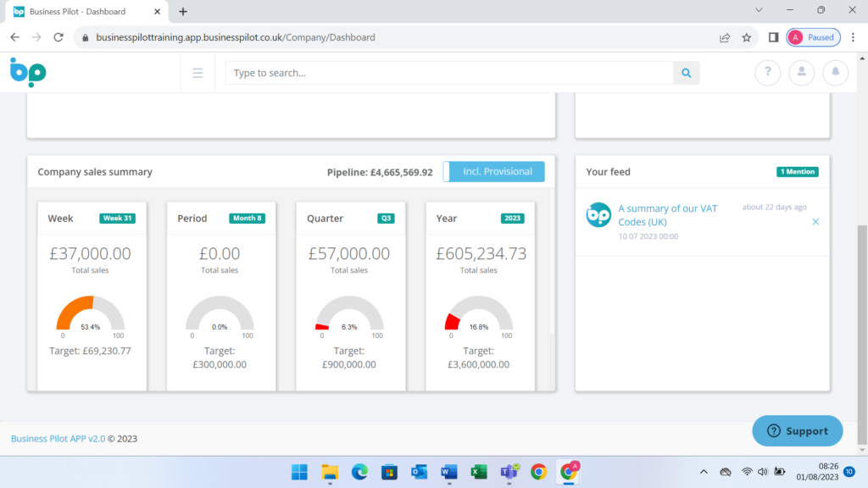The image size is (868, 488).
Task: Open Excel from taskbar
Action: pyautogui.click(x=479, y=472)
